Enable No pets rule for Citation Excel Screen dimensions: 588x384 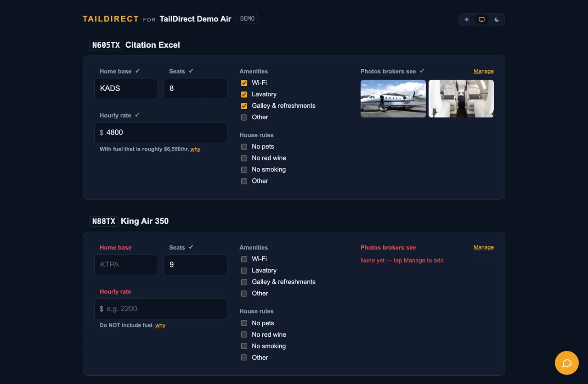click(244, 147)
